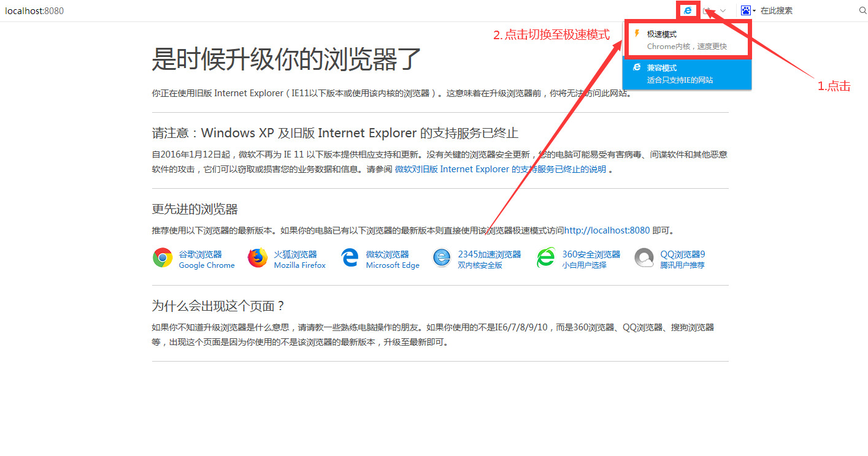Click the IE kernel mode switch icon
Screen dimensions: 868x456
coord(688,10)
